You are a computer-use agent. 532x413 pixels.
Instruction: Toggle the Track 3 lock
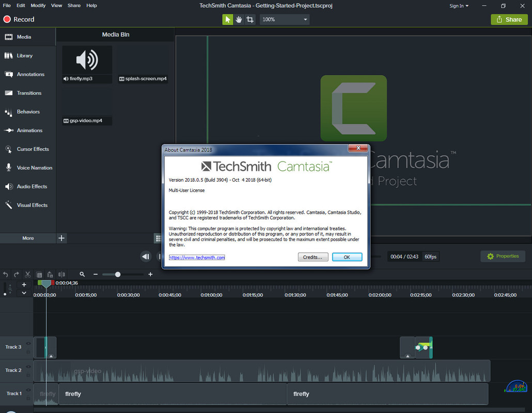(x=28, y=352)
